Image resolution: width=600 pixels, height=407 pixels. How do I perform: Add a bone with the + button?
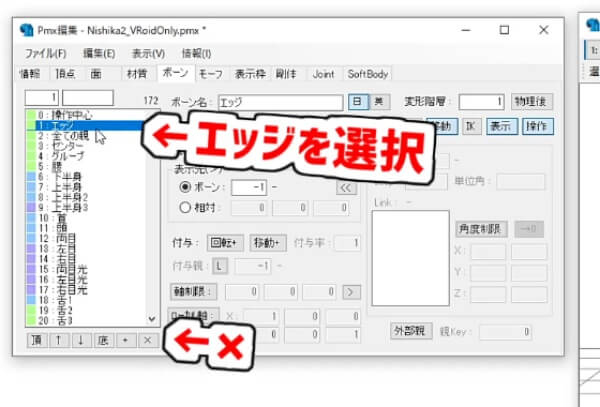coord(125,340)
